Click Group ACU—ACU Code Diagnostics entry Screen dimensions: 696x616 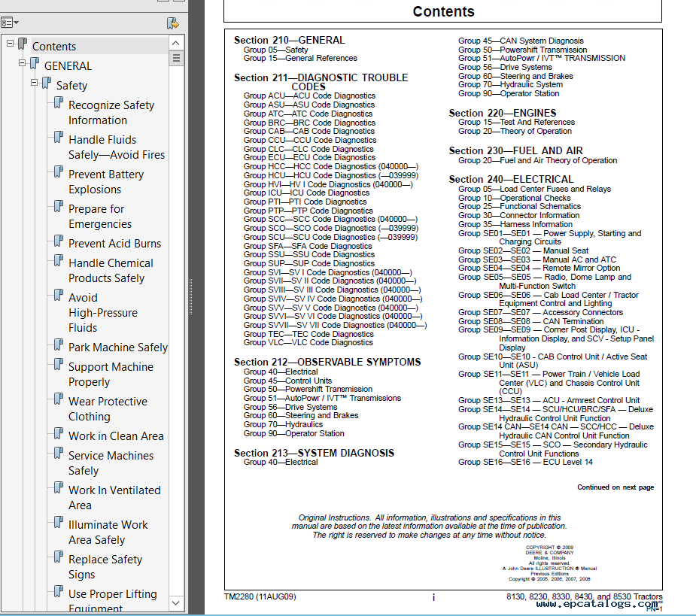coord(309,96)
